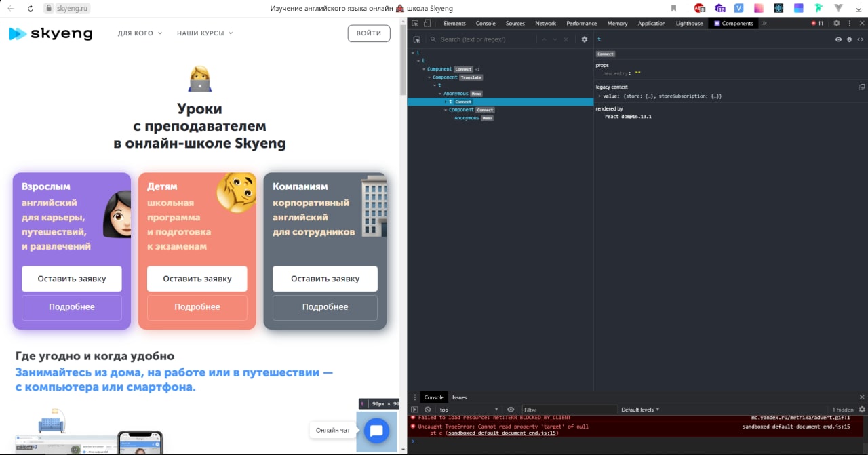Collapse Component Translate tree node
Viewport: 868px width, 455px height.
click(429, 77)
